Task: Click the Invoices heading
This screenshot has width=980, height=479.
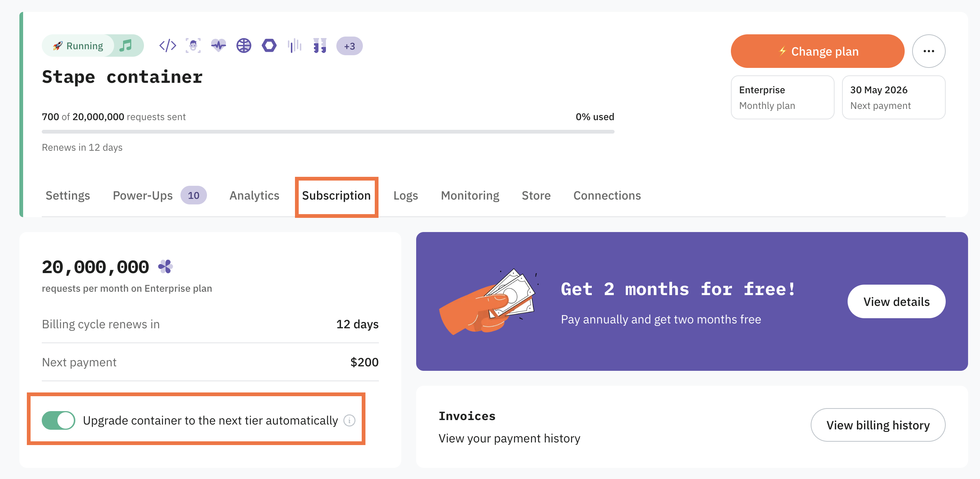Action: pyautogui.click(x=467, y=416)
